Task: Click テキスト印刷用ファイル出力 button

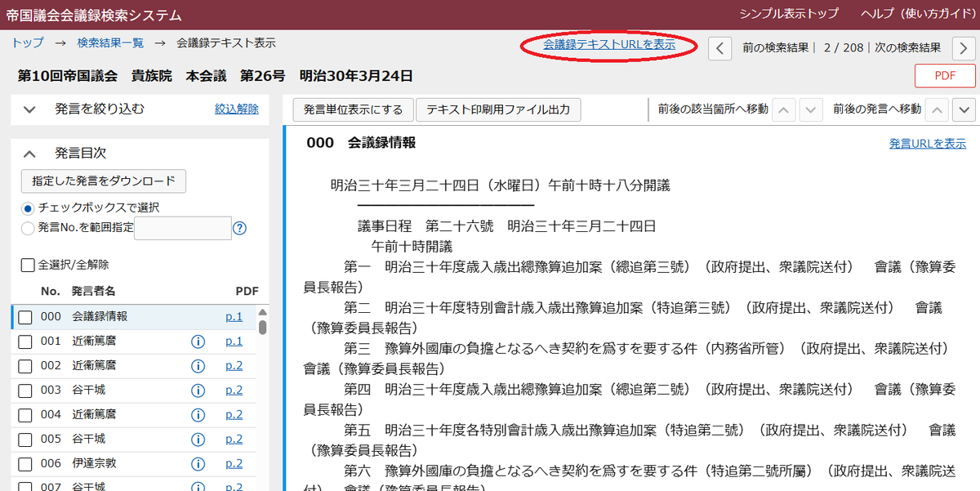Action: [498, 109]
